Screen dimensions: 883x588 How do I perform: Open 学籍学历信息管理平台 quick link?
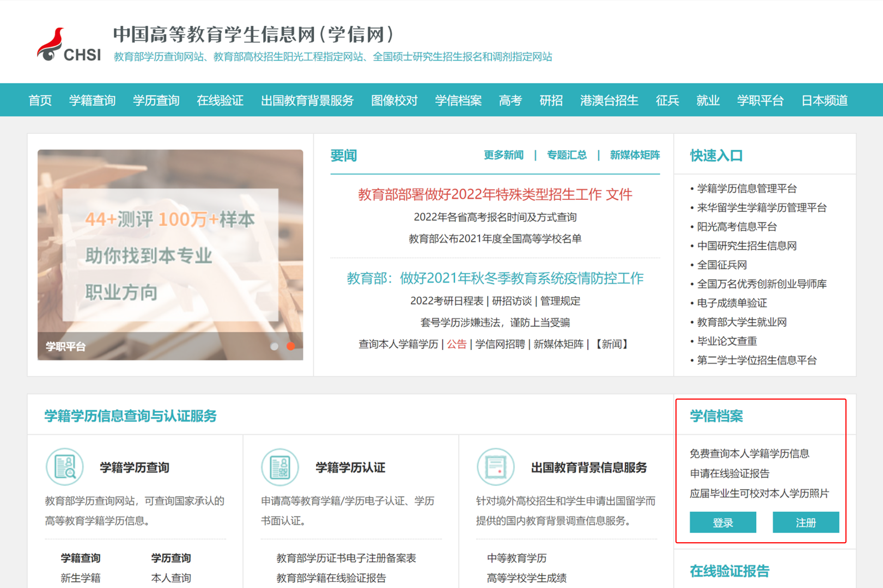pyautogui.click(x=747, y=188)
